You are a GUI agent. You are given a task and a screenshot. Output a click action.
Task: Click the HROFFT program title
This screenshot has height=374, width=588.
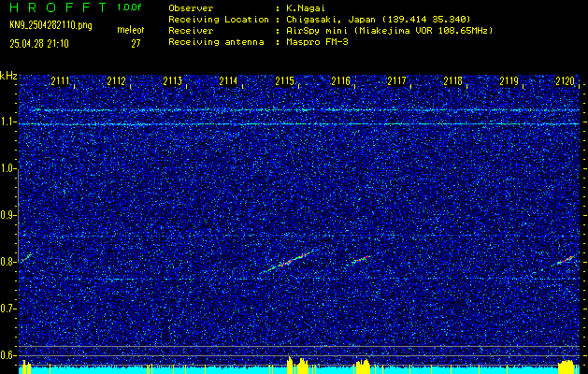58,7
